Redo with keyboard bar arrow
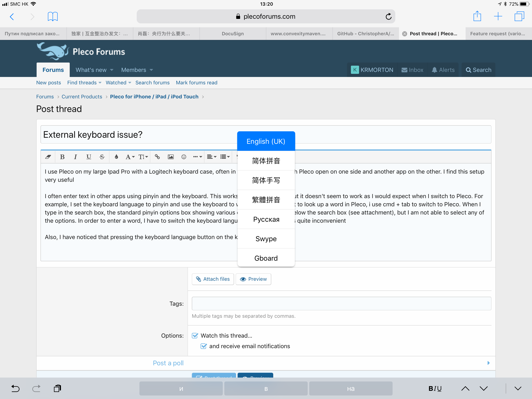 click(36, 388)
